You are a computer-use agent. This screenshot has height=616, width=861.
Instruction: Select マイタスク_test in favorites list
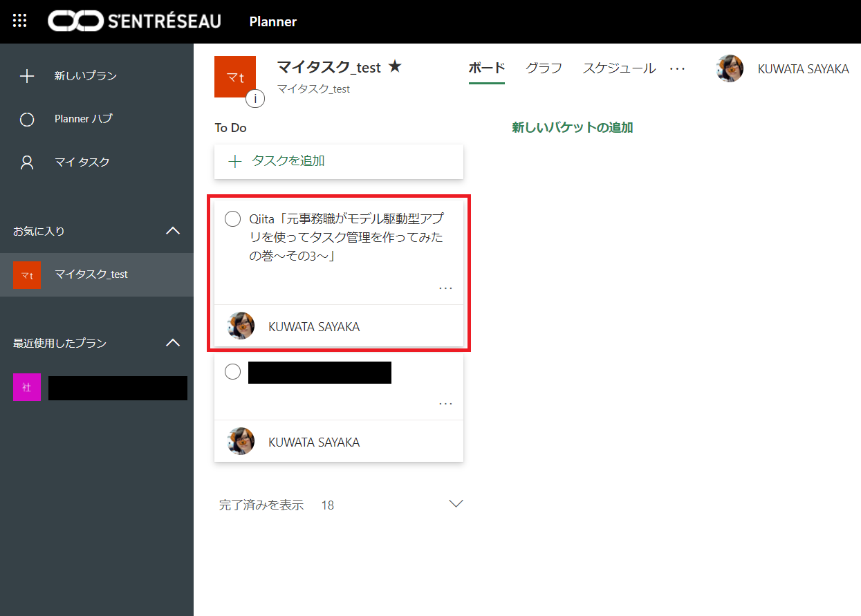pos(97,274)
